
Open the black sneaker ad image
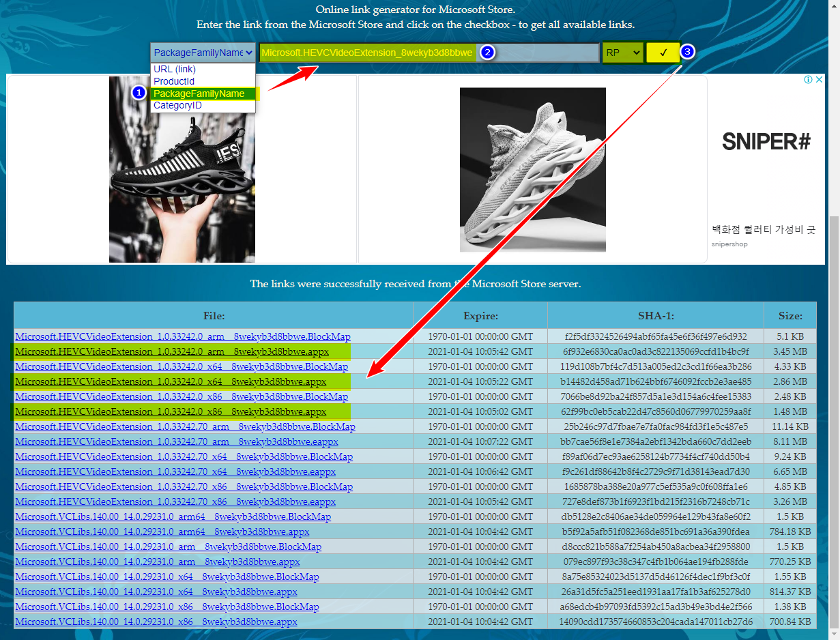click(182, 169)
